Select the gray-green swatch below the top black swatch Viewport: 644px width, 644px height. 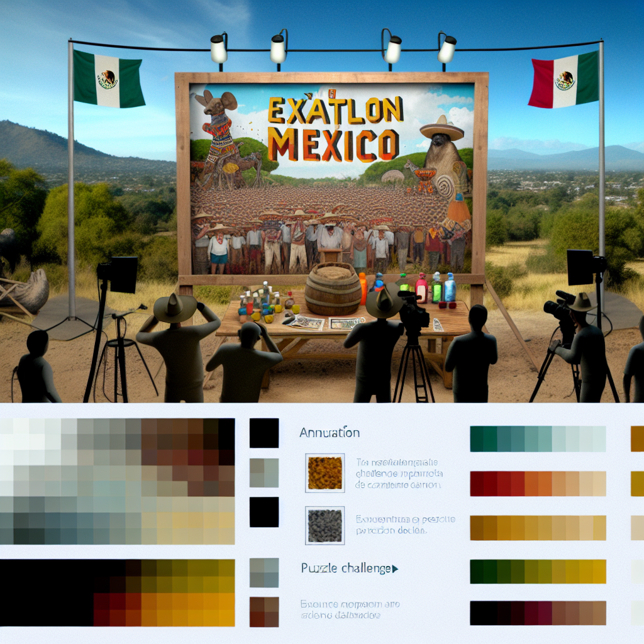click(x=264, y=473)
